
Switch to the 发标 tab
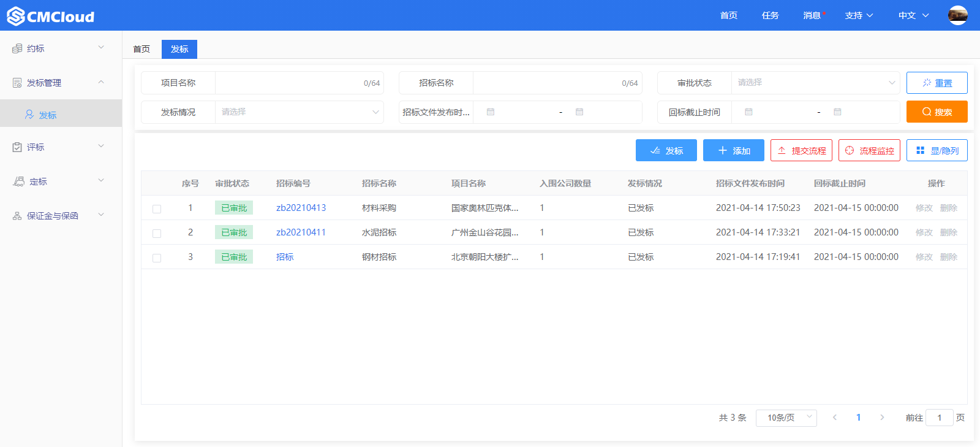point(179,49)
